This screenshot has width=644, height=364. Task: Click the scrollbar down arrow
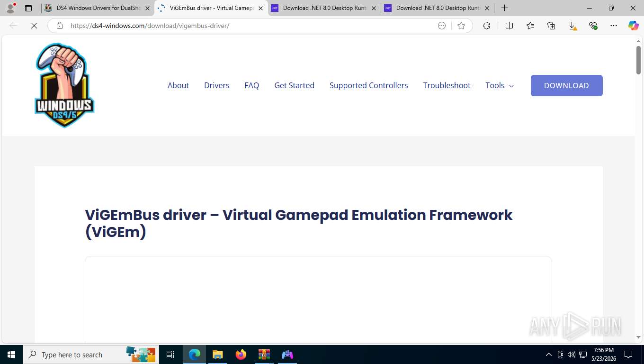point(638,337)
